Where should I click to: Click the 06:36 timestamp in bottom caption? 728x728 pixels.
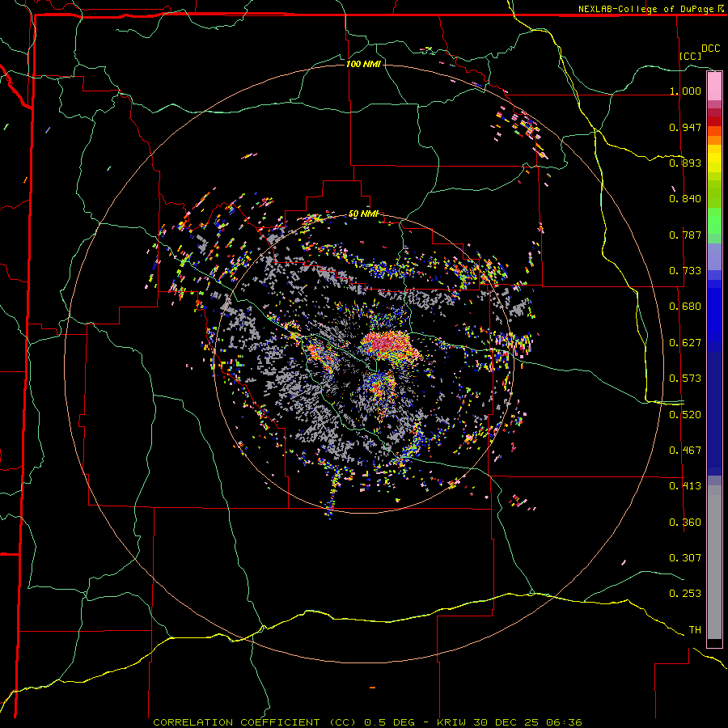(564, 722)
